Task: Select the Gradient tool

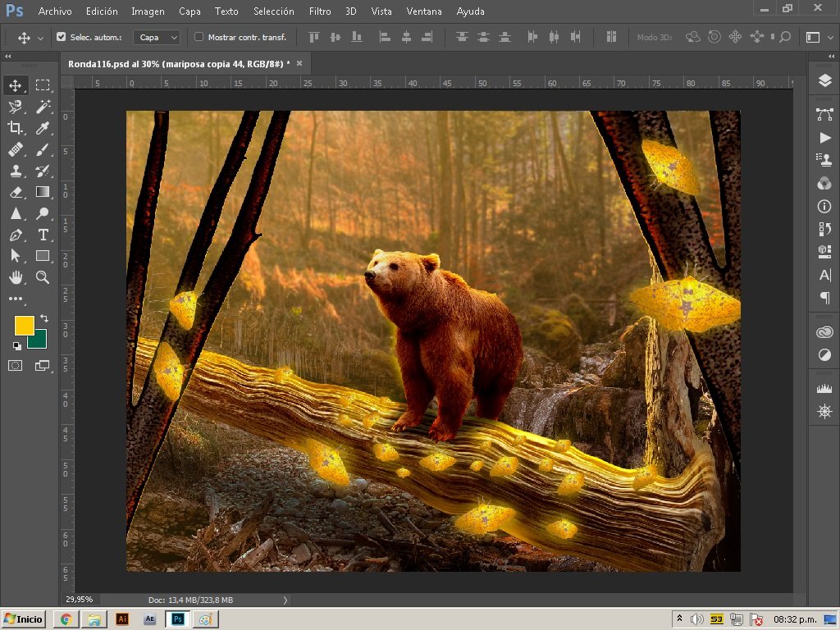Action: (x=43, y=192)
